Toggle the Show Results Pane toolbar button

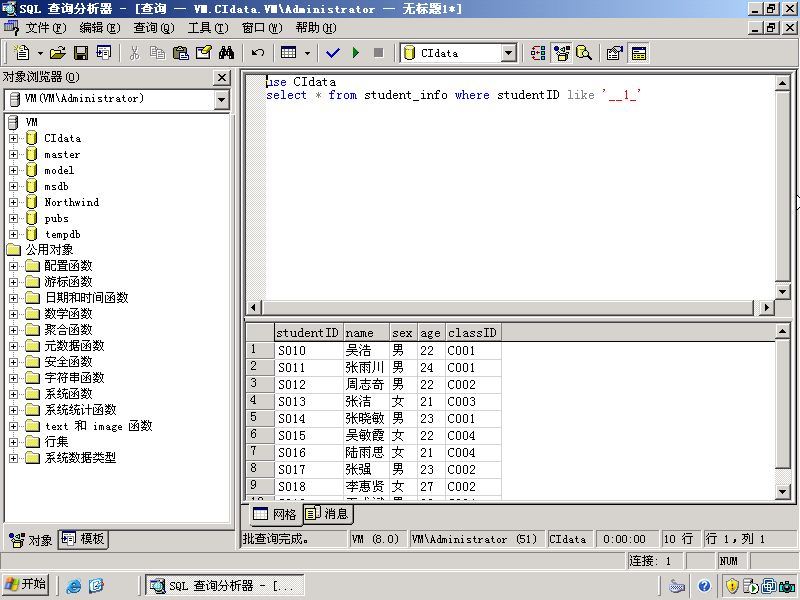[638, 53]
